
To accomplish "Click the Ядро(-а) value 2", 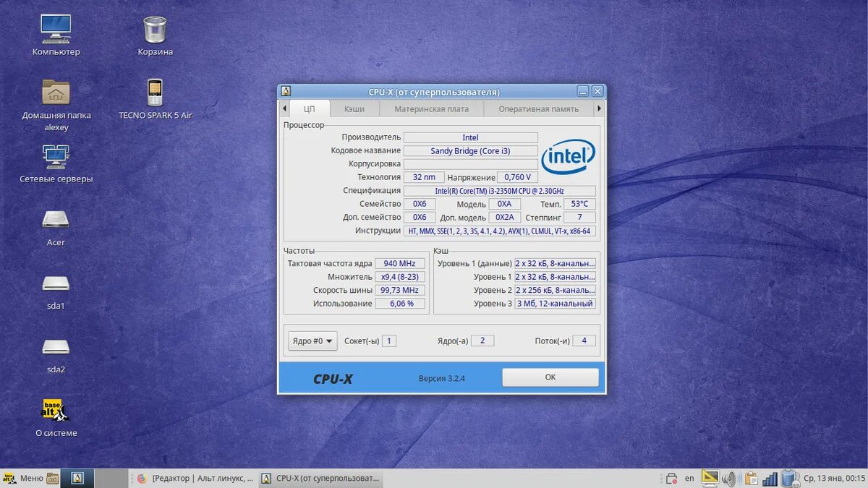I will 482,341.
